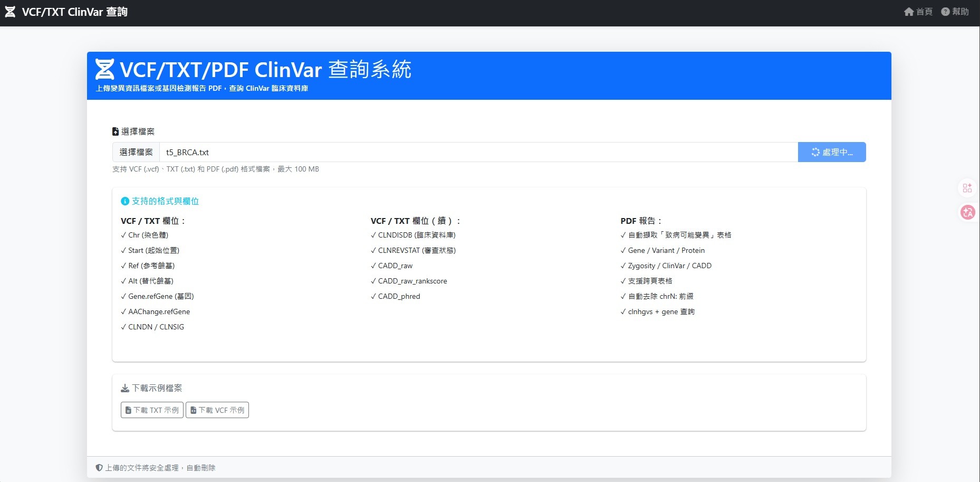
Task: Select the text 'Zygosity / ClinVar / CADD'
Action: click(670, 266)
